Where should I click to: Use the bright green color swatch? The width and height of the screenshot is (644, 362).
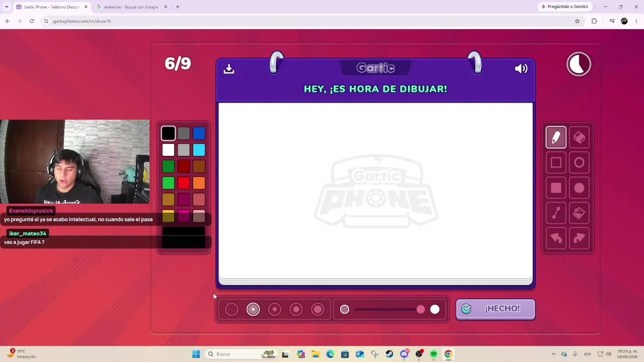[169, 183]
